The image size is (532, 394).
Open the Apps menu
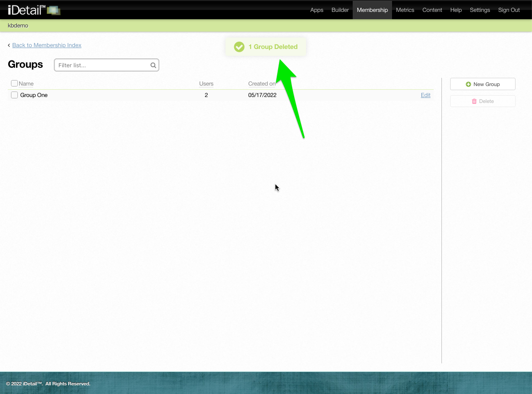(x=317, y=10)
